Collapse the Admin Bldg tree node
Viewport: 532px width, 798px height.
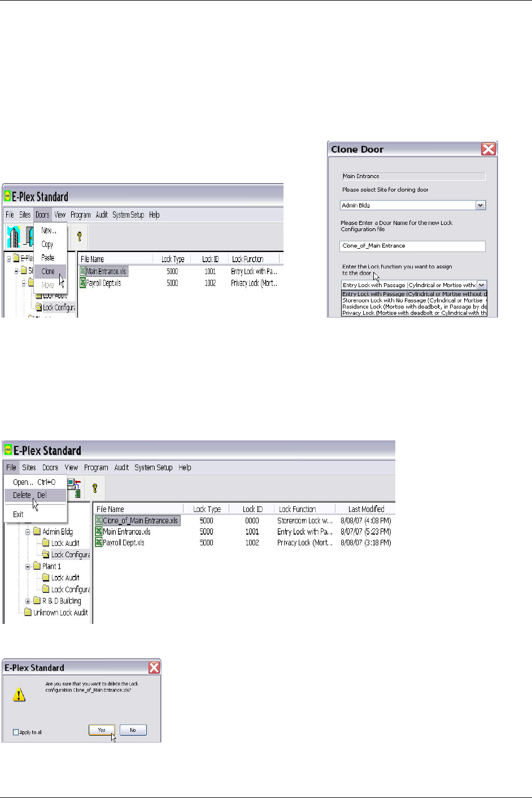click(x=28, y=531)
